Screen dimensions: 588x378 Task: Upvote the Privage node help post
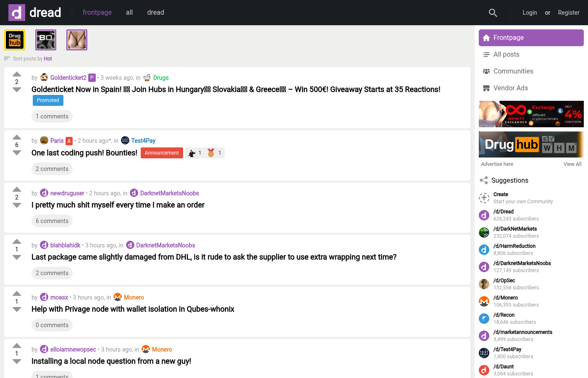click(x=17, y=294)
